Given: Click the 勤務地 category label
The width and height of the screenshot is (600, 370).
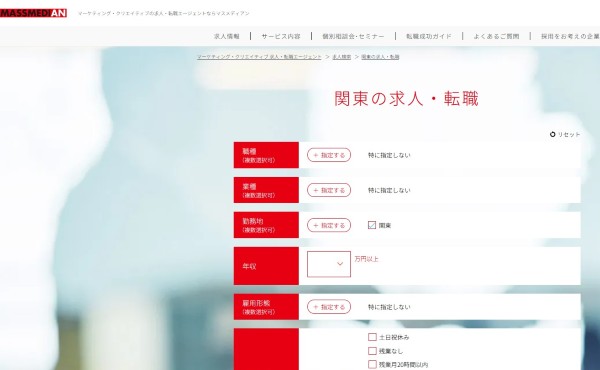Looking at the screenshot, I should click(266, 225).
